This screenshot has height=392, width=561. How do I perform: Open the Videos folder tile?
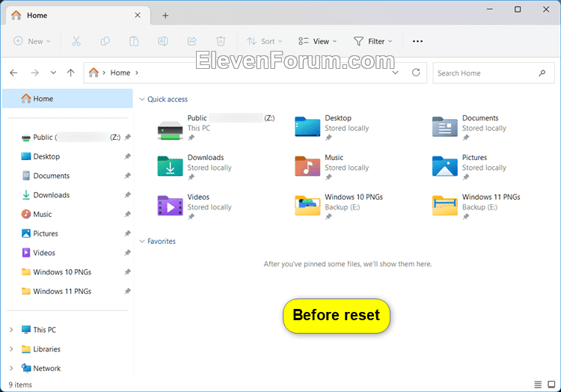(x=194, y=206)
